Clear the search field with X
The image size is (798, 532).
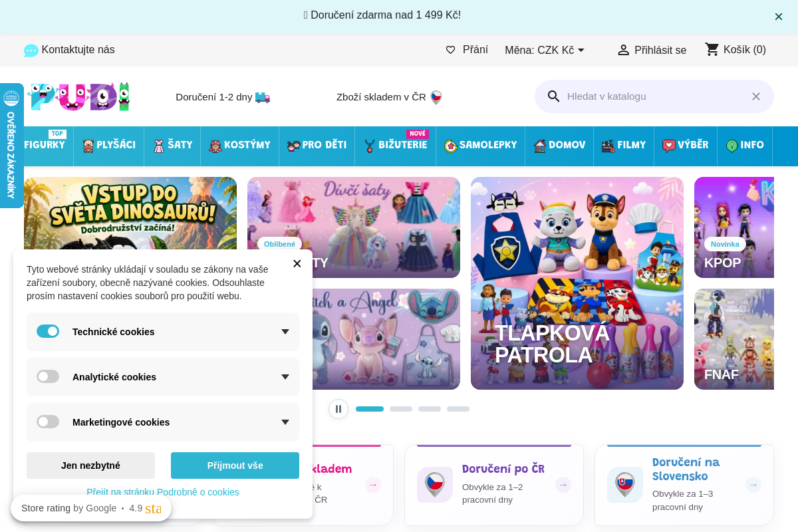click(x=756, y=96)
